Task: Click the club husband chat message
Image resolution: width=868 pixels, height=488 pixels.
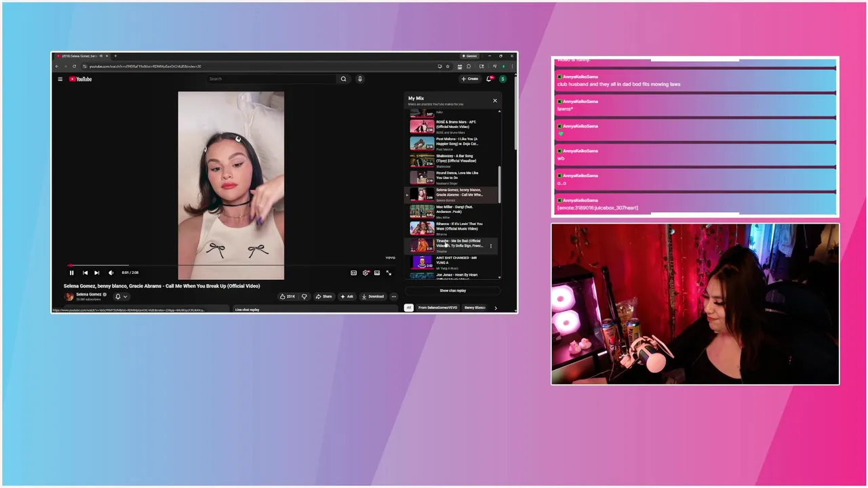Action: (x=695, y=80)
